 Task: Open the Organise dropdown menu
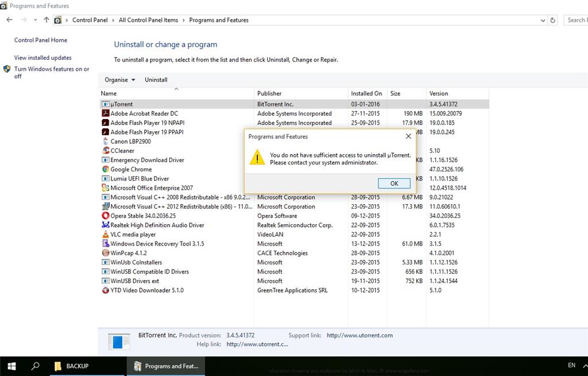click(119, 80)
